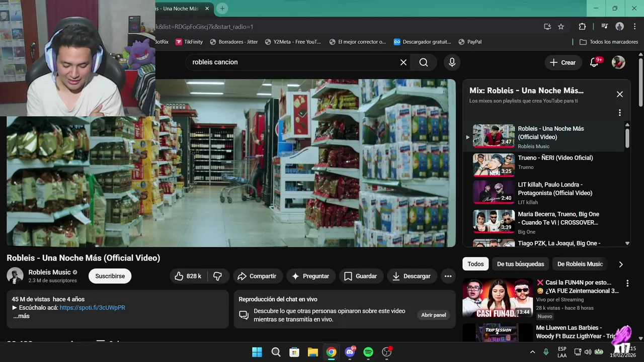Open the Descargador gratuit... bookmark
644x362 pixels.
(422, 42)
